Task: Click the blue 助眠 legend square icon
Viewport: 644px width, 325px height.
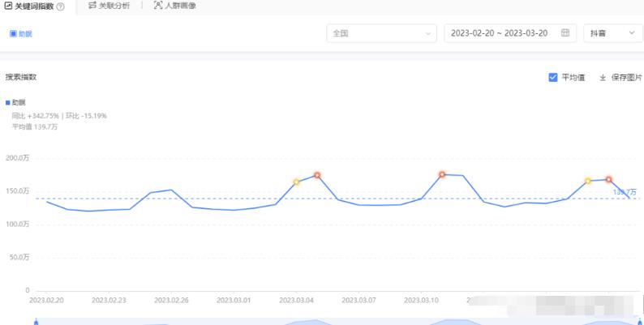Action: [8, 103]
